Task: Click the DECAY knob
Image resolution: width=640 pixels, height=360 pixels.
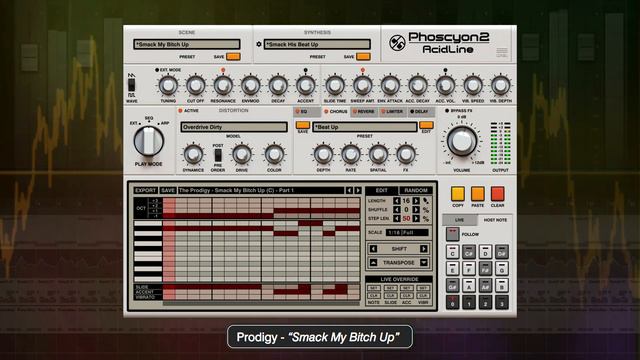Action: pyautogui.click(x=278, y=86)
